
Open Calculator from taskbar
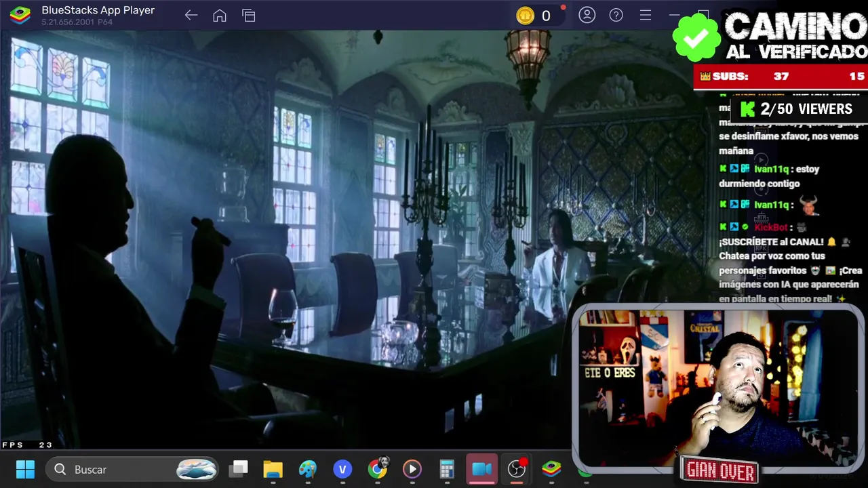pos(447,469)
